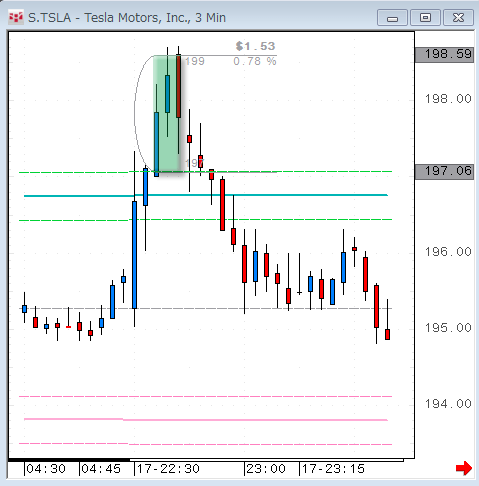Select the green shaded measurement box

click(168, 113)
